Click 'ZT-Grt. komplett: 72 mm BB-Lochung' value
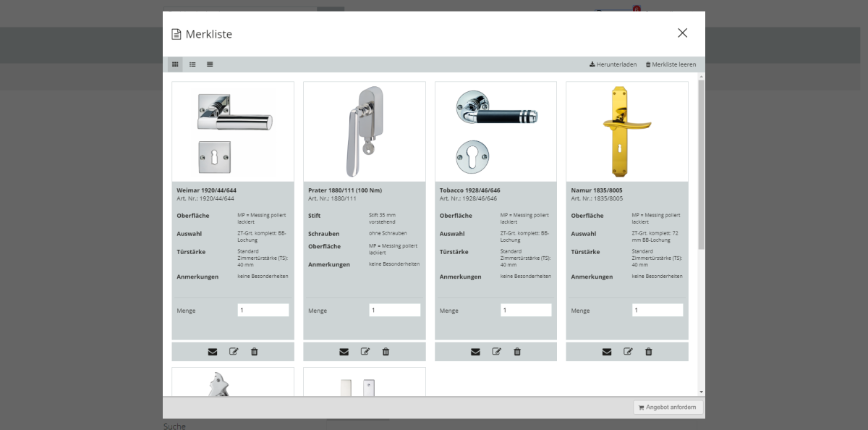The width and height of the screenshot is (868, 430). (657, 237)
